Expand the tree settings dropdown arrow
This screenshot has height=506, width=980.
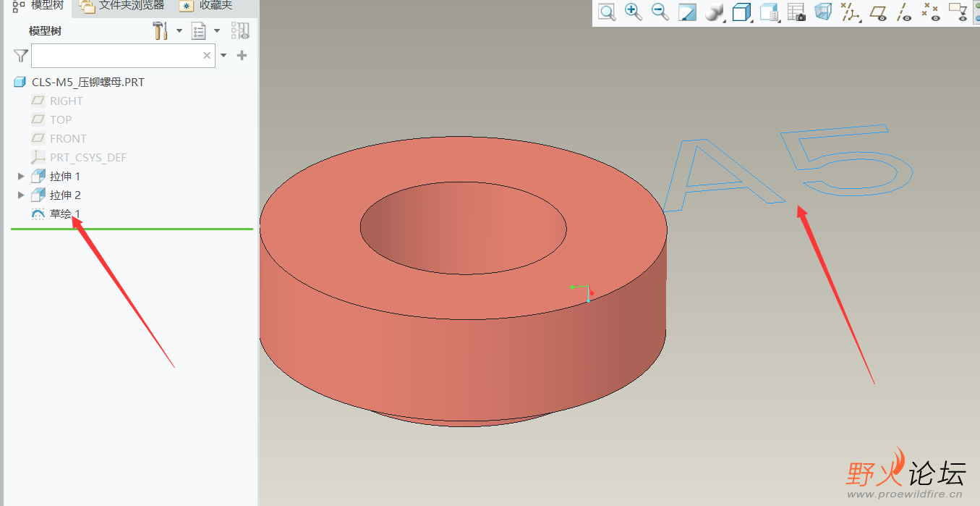coord(179,31)
